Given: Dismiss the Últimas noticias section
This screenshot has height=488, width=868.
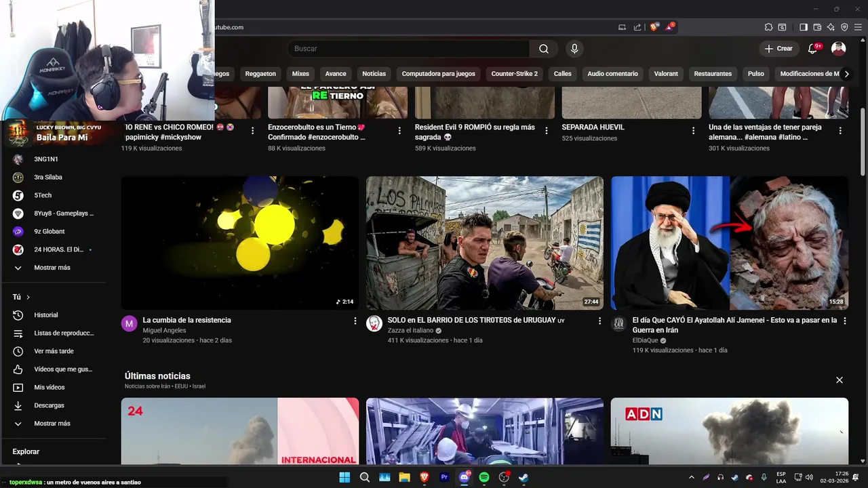Looking at the screenshot, I should (x=840, y=380).
